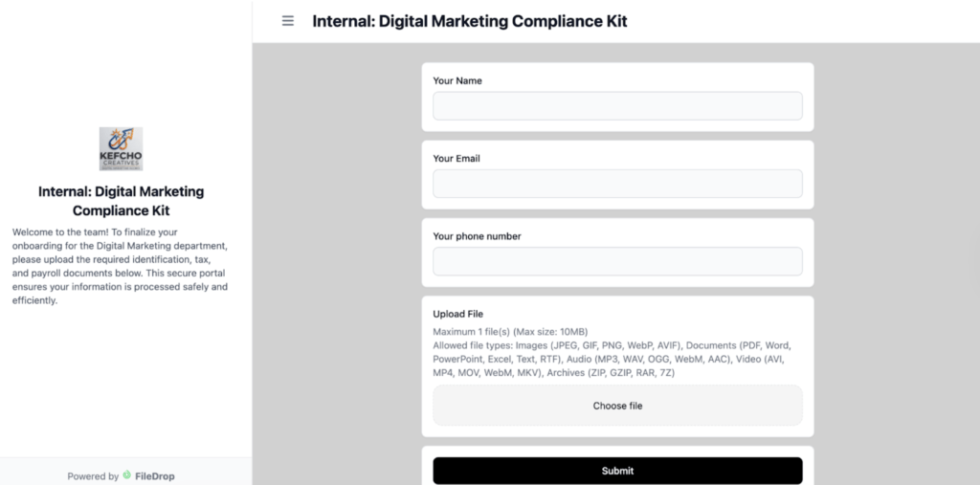Click the FileDrop leaf icon
The height and width of the screenshot is (485, 980).
[127, 475]
